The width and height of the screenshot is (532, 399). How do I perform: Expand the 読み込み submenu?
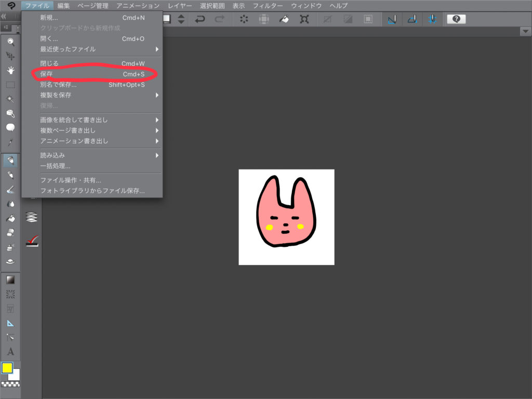92,155
